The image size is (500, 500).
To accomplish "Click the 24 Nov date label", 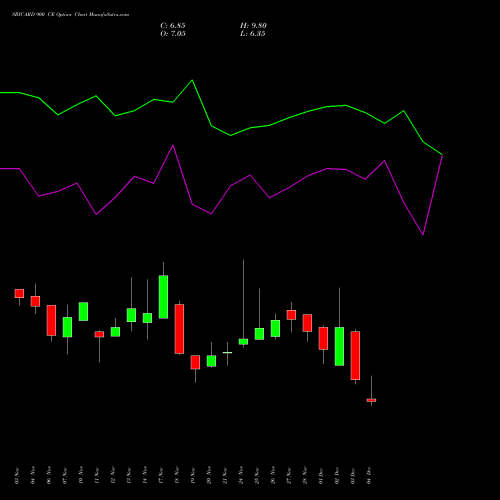I will click(241, 475).
